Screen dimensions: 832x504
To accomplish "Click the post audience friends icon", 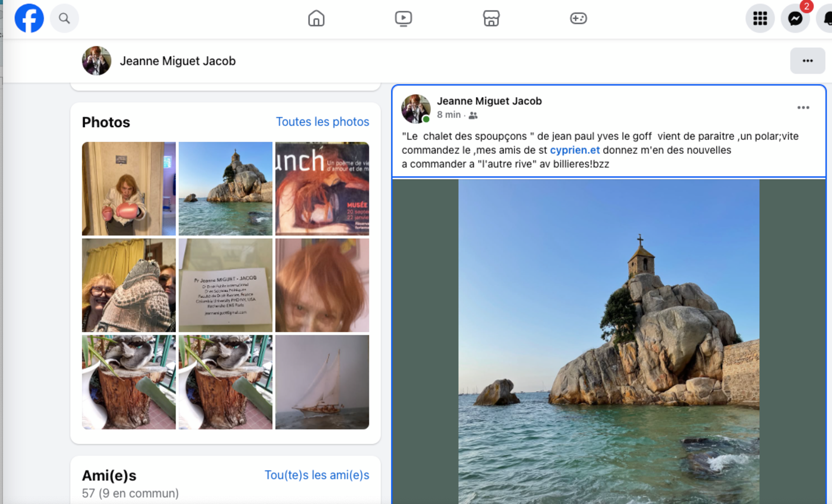I will pos(473,115).
